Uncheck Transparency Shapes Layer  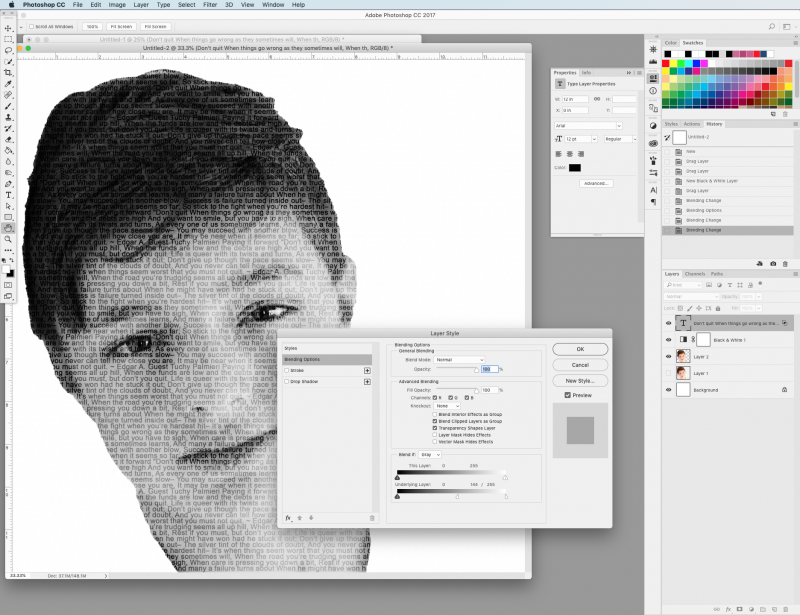435,428
